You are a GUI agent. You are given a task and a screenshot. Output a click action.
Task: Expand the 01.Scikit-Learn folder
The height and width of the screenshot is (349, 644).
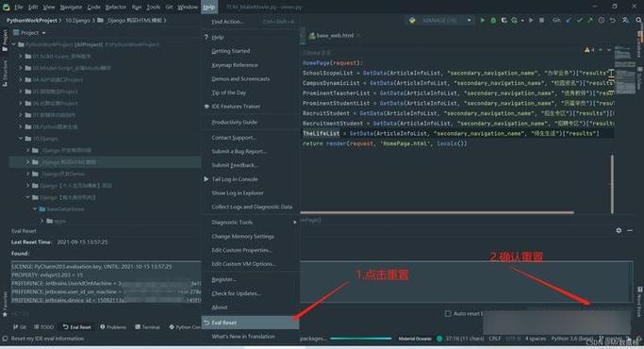(x=21, y=57)
